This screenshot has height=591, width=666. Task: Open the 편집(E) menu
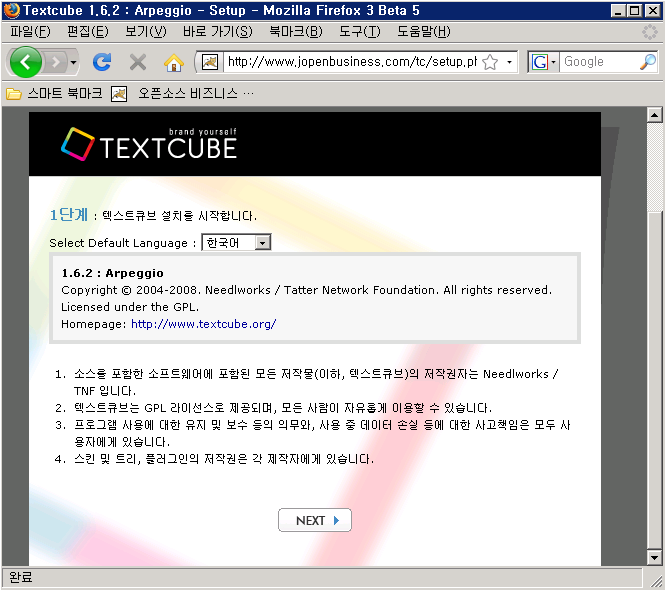(87, 31)
